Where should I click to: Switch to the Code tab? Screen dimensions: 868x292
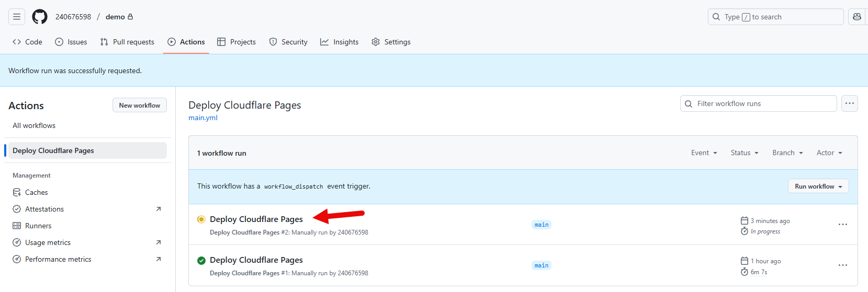[x=28, y=42]
